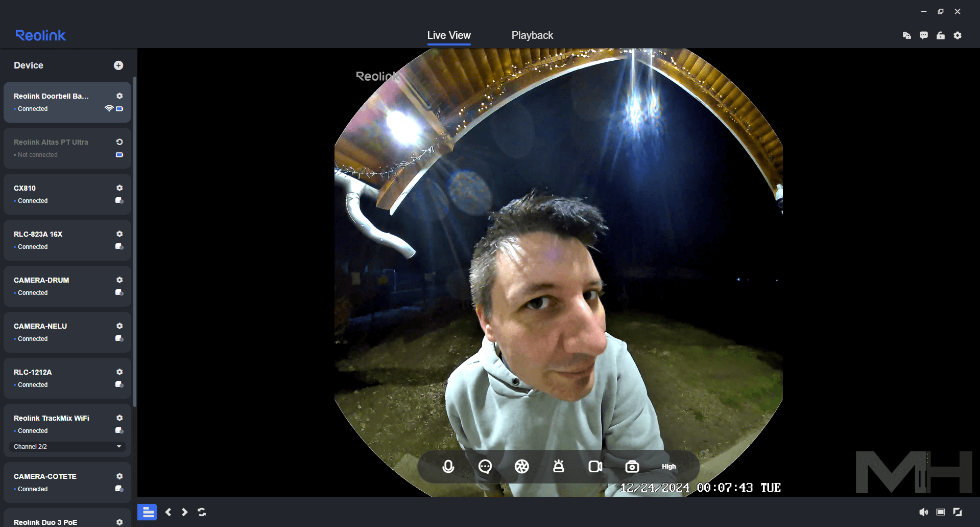
Task: Select the Reolink Altas PT Ultra card
Action: (67, 148)
